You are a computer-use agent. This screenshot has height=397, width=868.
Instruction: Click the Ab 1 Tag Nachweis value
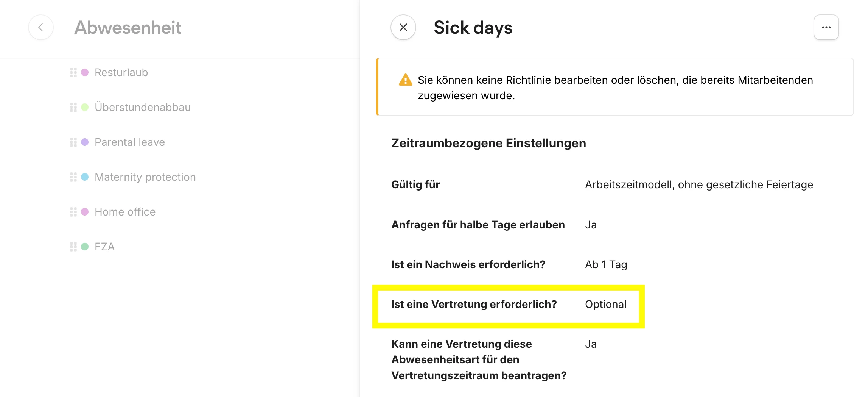click(606, 264)
